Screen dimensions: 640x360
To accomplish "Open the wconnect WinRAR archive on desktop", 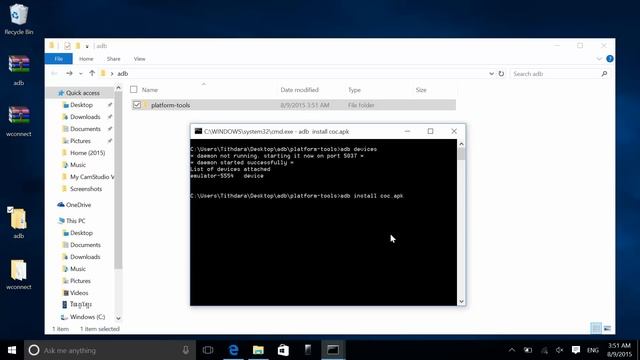I will (19, 121).
